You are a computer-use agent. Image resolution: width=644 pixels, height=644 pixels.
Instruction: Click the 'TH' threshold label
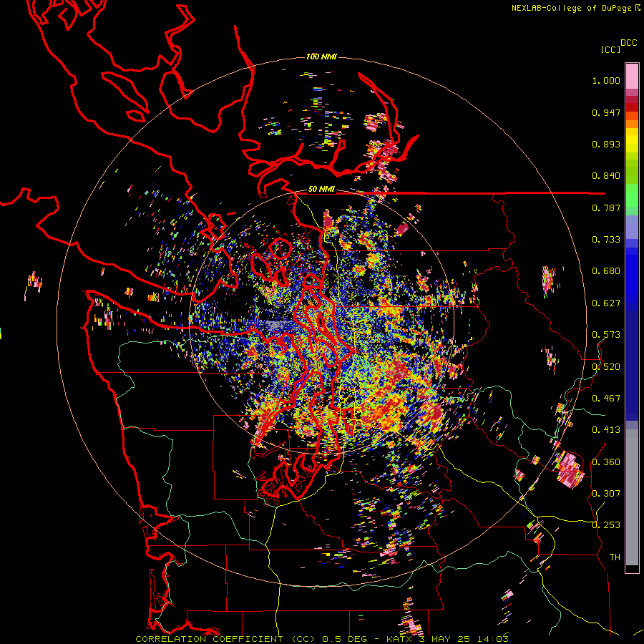click(615, 557)
